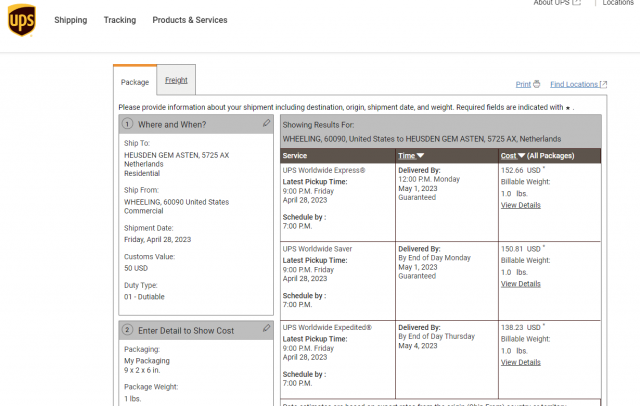Select the UPS Worldwide Saver service name
This screenshot has width=640, height=406.
click(x=317, y=249)
